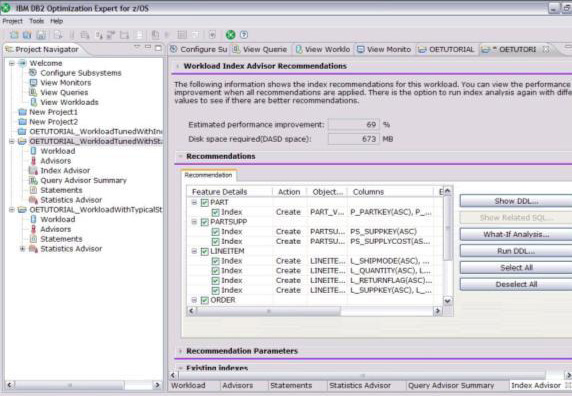Uncheck the PART table checkbox
The height and width of the screenshot is (396, 572).
[x=205, y=202]
